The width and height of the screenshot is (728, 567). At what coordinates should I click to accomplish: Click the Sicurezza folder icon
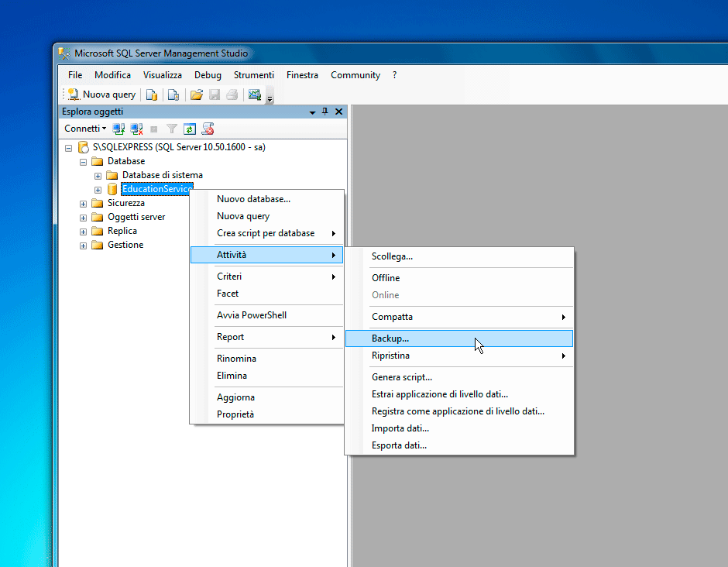(98, 203)
